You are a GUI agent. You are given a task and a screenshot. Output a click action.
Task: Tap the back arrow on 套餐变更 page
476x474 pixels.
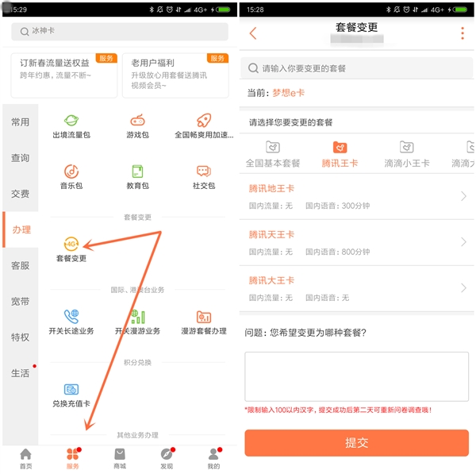[253, 33]
